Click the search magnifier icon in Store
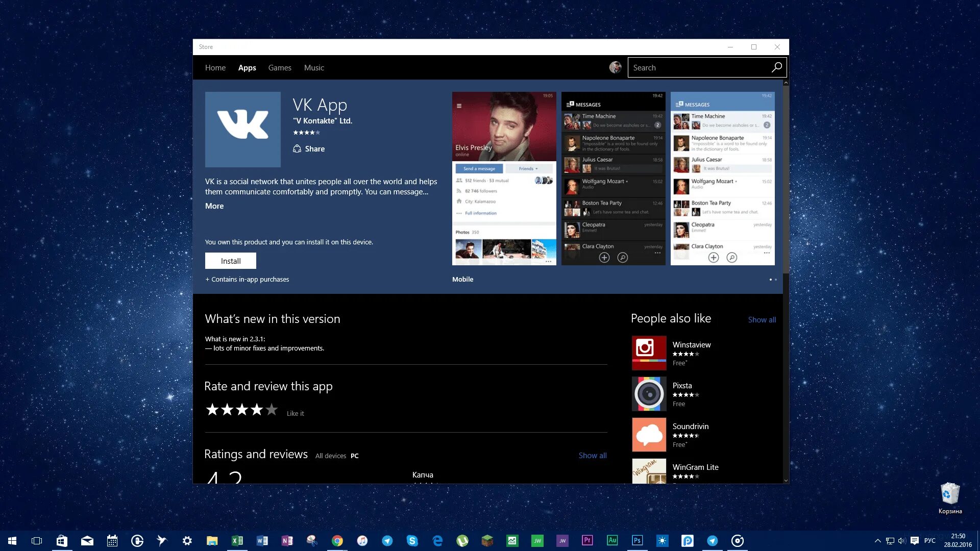The width and height of the screenshot is (980, 551). [x=776, y=67]
